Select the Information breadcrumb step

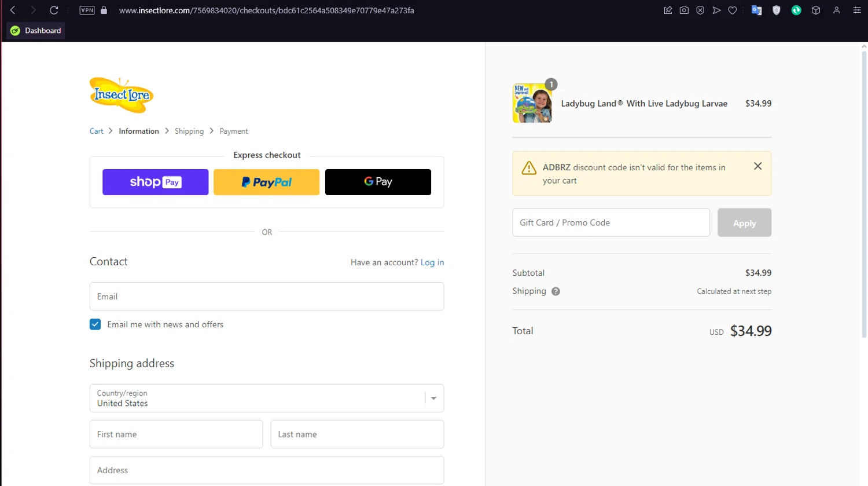click(x=139, y=131)
